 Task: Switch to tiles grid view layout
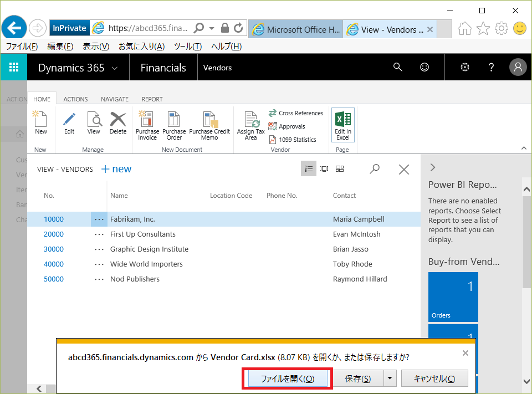click(x=340, y=168)
